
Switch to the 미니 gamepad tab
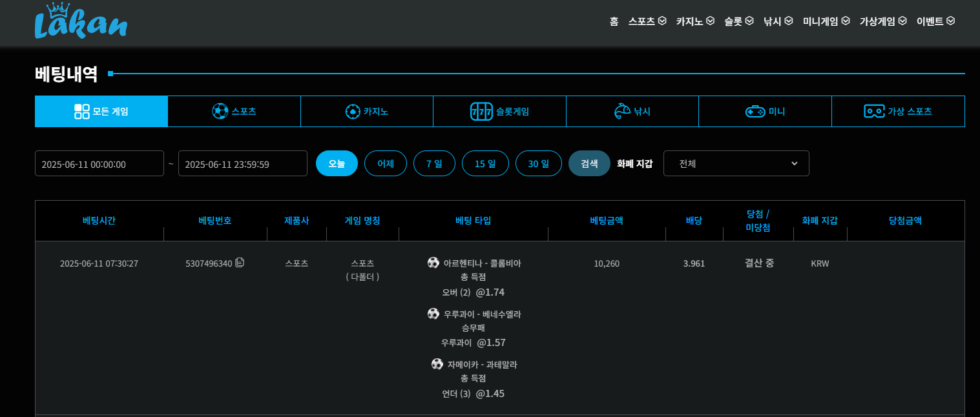(765, 112)
